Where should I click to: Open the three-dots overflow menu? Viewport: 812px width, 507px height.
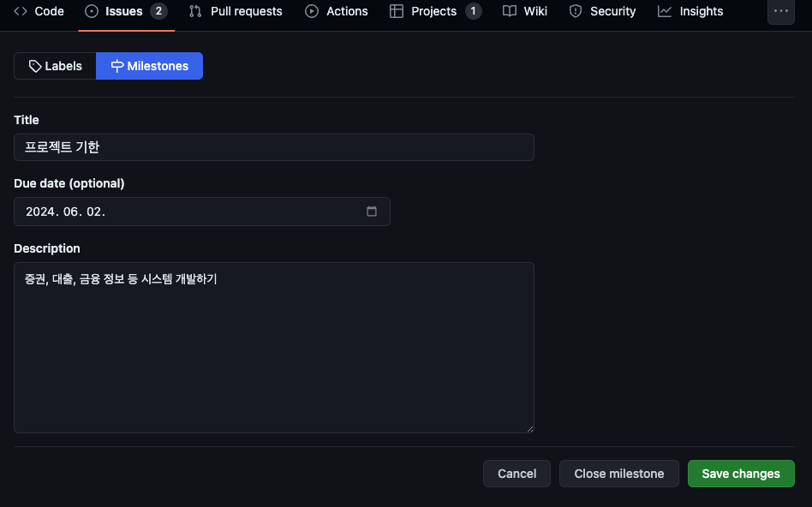coord(781,11)
